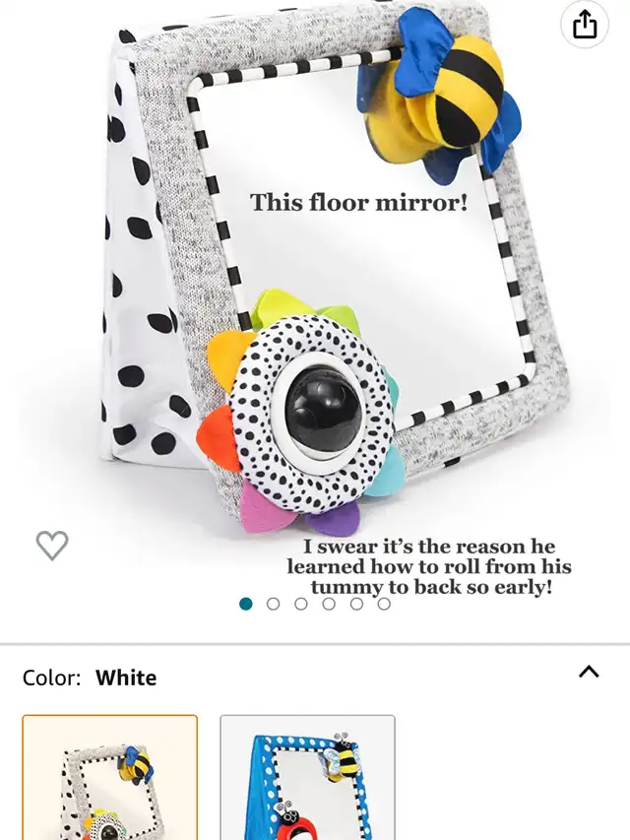630x840 pixels.
Task: Collapse the Color options chevron
Action: 589,672
